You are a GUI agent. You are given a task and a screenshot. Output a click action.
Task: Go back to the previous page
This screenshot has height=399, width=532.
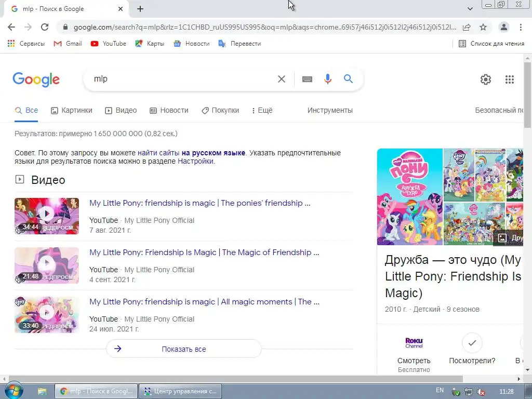(x=11, y=27)
